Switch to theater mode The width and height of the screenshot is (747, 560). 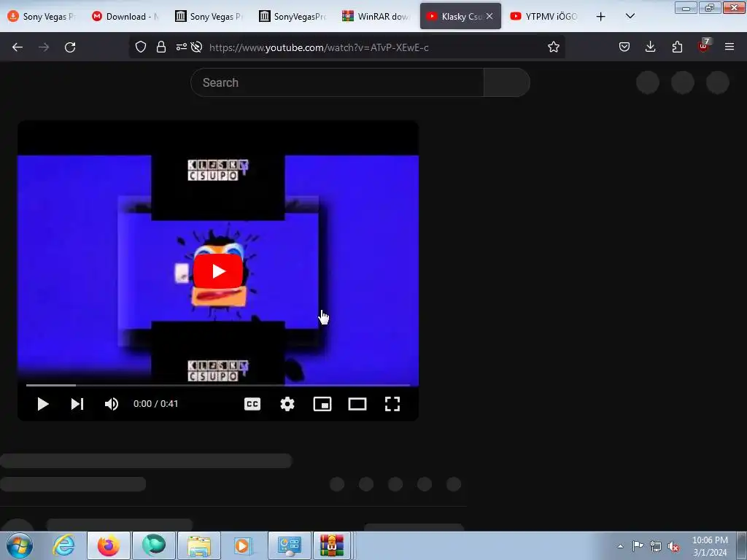click(357, 404)
